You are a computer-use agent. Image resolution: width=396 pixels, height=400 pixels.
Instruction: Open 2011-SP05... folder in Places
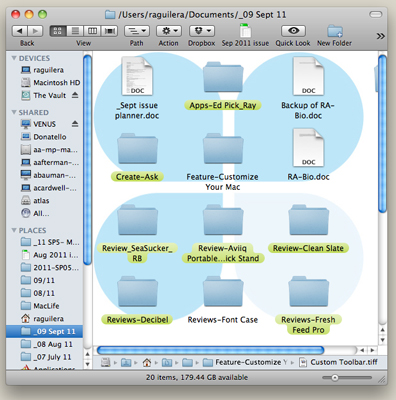point(50,268)
